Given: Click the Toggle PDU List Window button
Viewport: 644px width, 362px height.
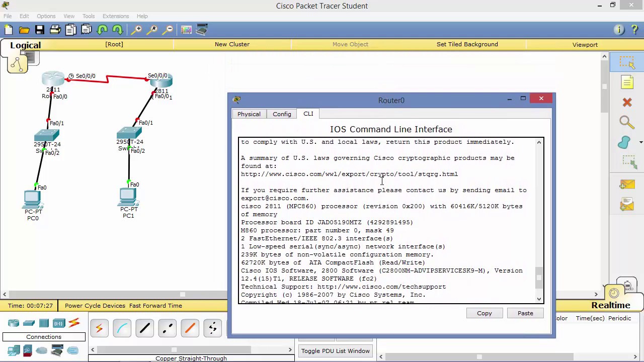Looking at the screenshot, I should [x=336, y=351].
